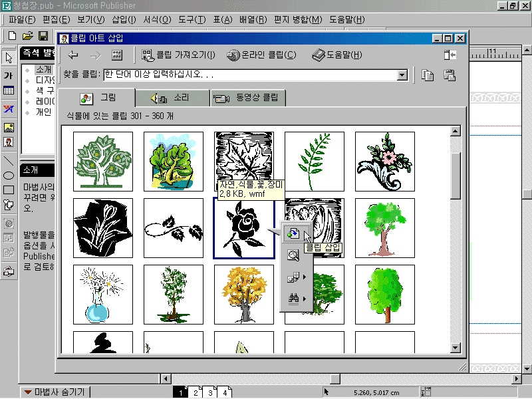Select the Hot Spot tool
This screenshot has height=399, width=532.
(x=9, y=223)
